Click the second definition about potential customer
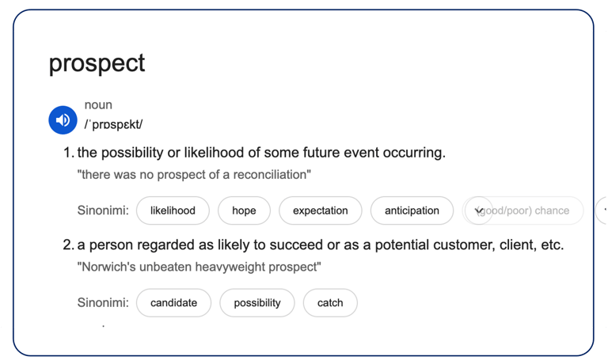 tap(321, 245)
